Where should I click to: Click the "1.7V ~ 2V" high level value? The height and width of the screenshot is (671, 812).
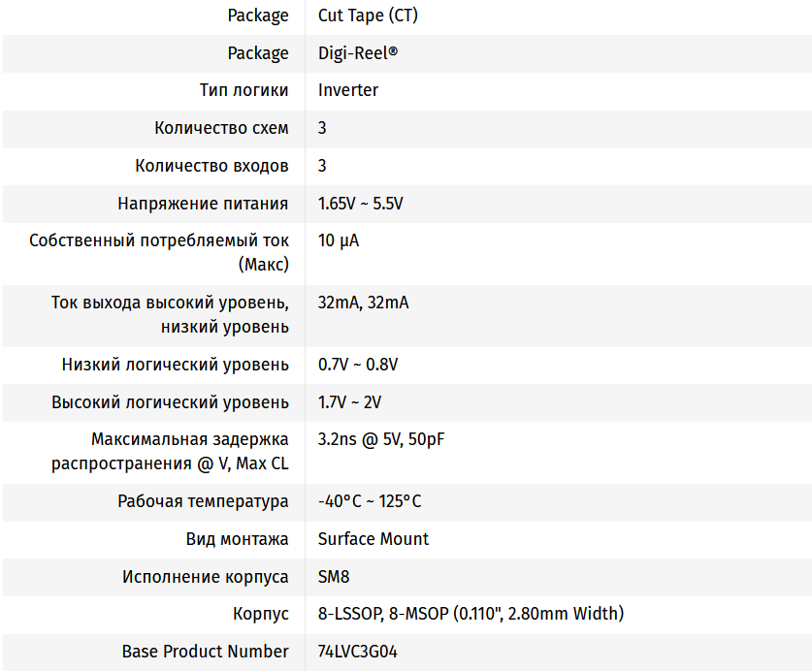pyautogui.click(x=349, y=402)
